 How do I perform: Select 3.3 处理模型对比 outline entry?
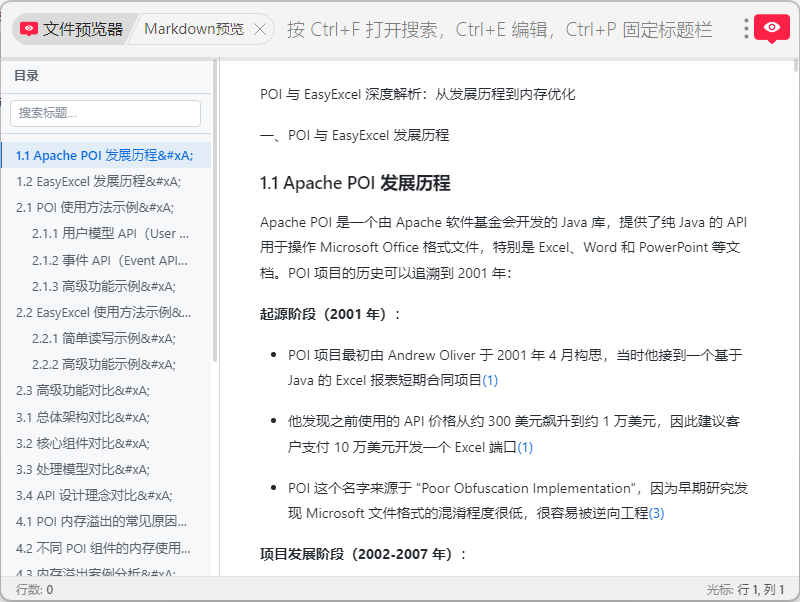[x=106, y=469]
